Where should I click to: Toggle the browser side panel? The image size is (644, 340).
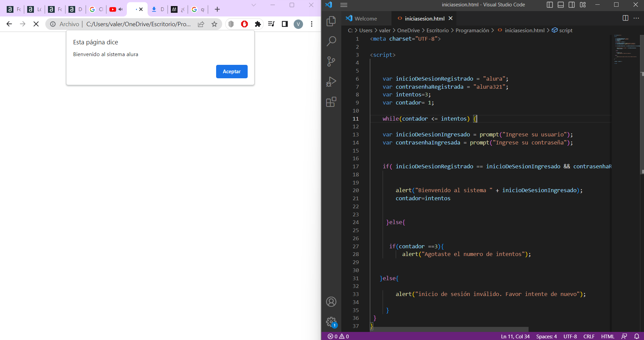coord(285,24)
